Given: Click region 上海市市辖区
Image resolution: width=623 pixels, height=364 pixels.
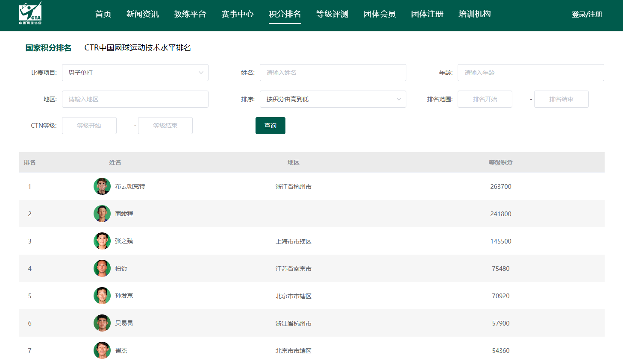Looking at the screenshot, I should [294, 241].
